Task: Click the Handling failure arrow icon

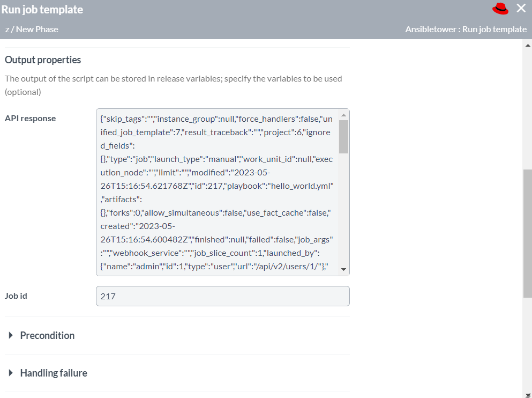Action: tap(10, 373)
